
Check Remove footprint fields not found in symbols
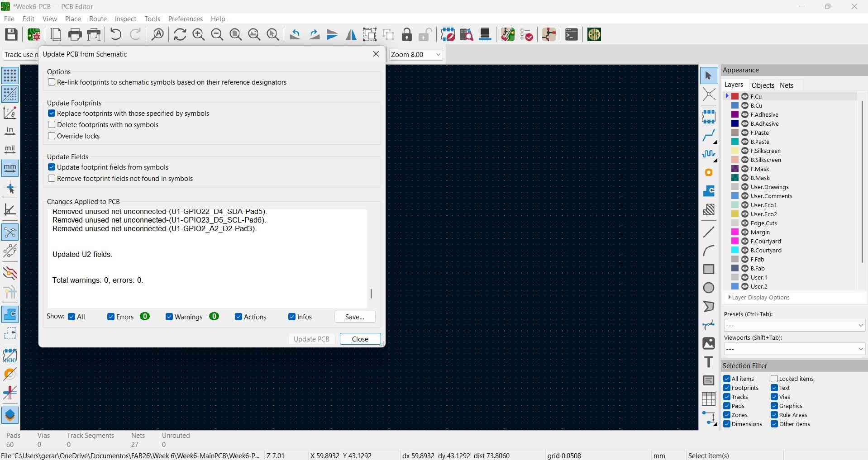52,179
